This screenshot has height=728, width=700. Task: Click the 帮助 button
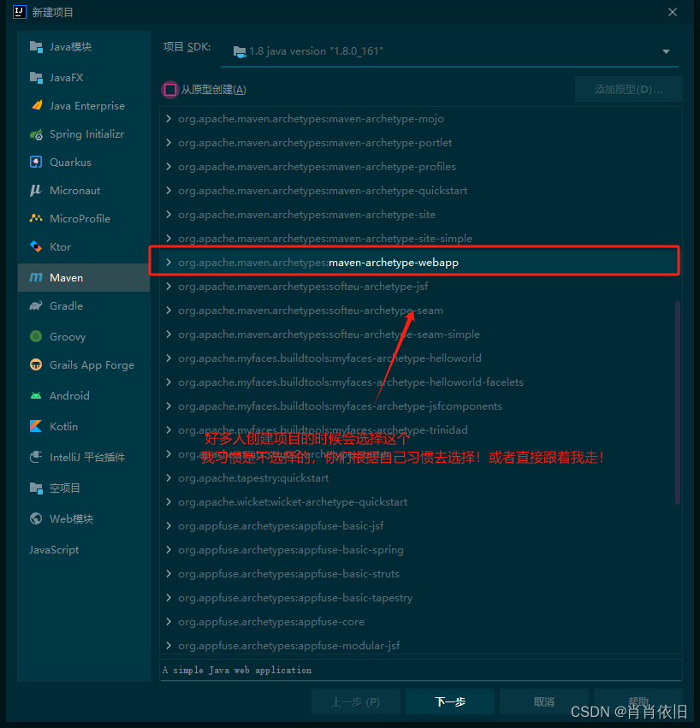pos(638,701)
